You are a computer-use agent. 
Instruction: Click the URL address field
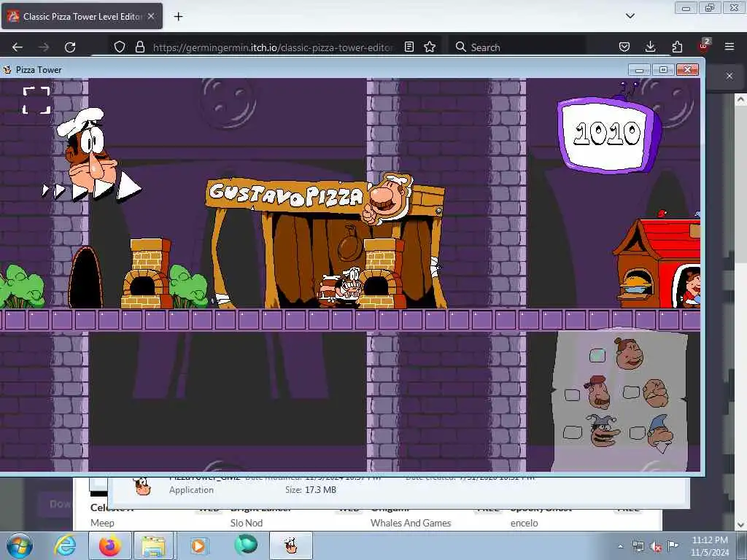click(273, 47)
